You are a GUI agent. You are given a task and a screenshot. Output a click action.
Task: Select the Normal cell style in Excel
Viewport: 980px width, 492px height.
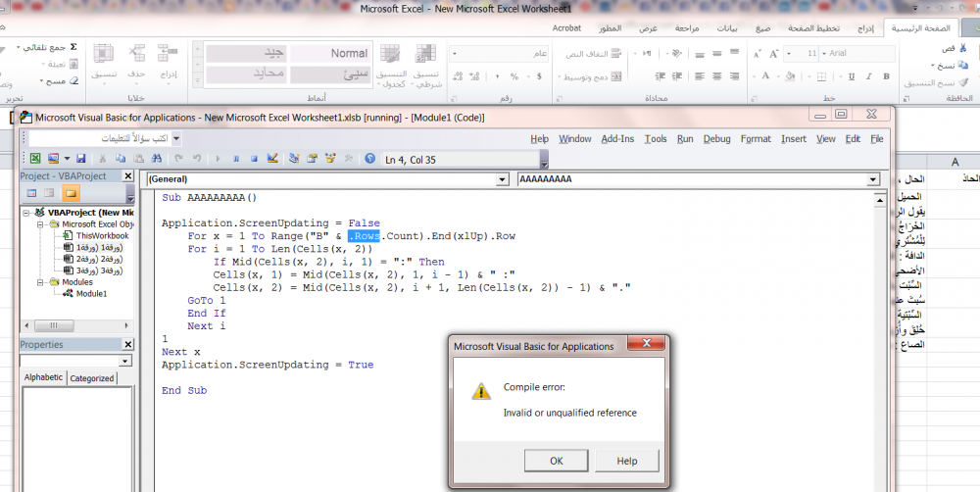pos(330,53)
